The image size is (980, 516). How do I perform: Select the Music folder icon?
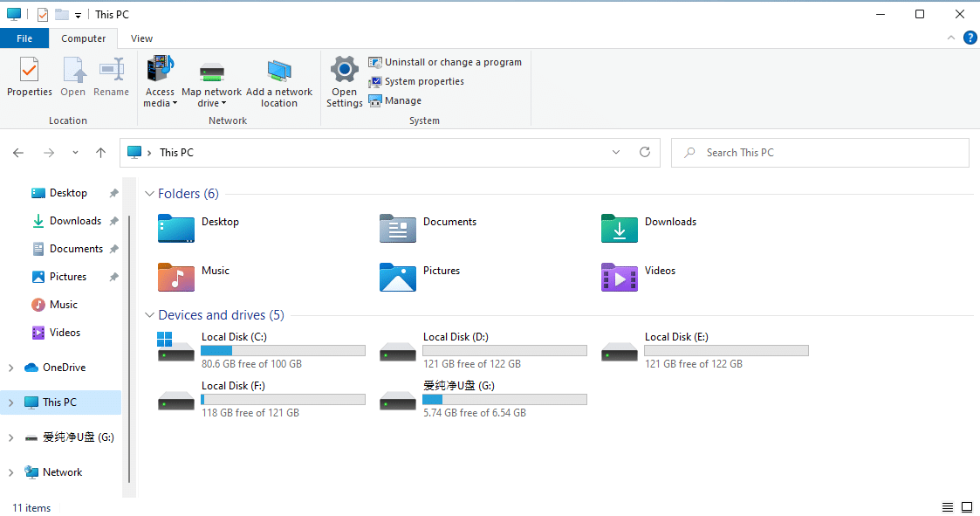click(176, 277)
